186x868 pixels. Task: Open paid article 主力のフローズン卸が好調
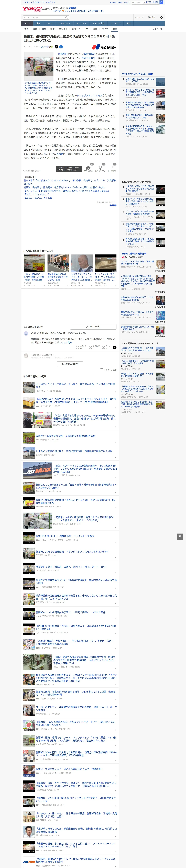pyautogui.click(x=138, y=263)
